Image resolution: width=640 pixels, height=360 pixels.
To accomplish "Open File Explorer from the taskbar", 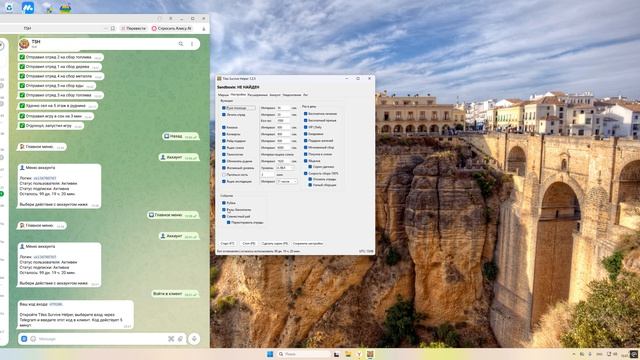I will click(x=348, y=354).
